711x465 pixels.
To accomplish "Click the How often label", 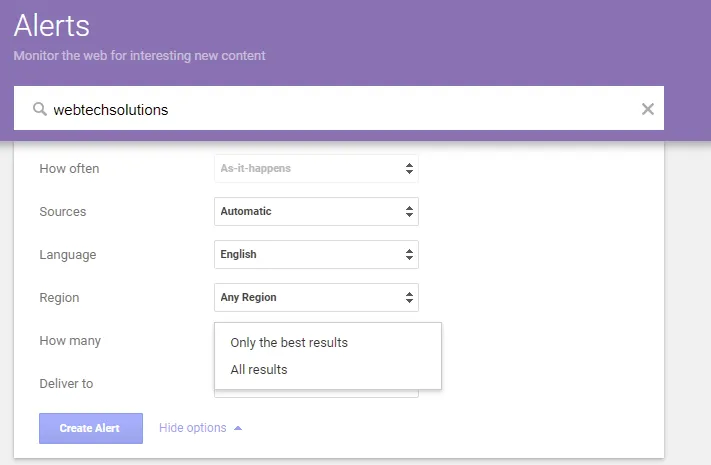I will [69, 169].
